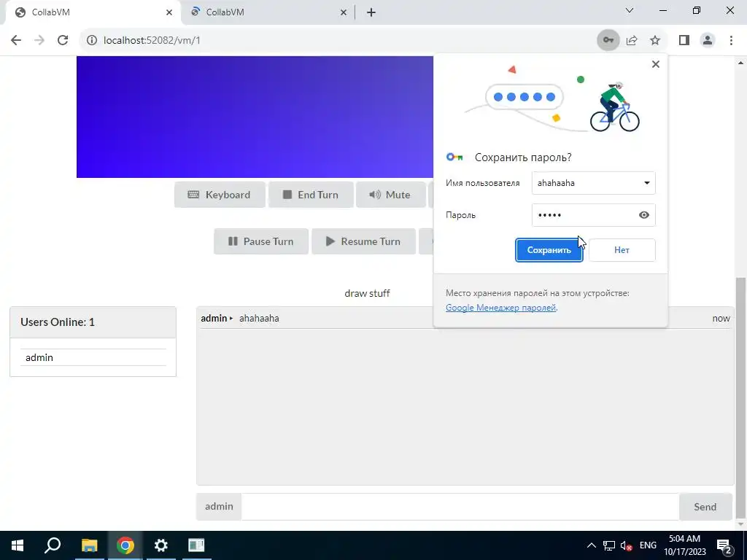Click the muted volume tray icon
Screen dimensions: 747x560
tap(627, 545)
